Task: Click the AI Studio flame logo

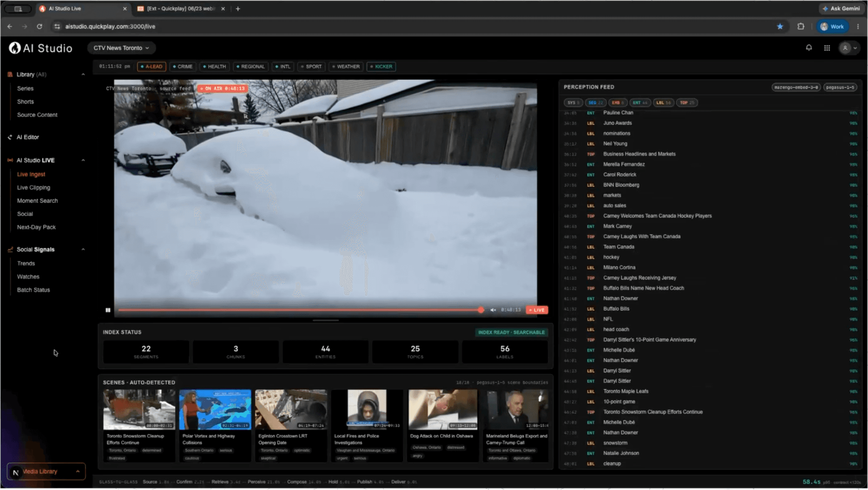Action: (x=14, y=48)
